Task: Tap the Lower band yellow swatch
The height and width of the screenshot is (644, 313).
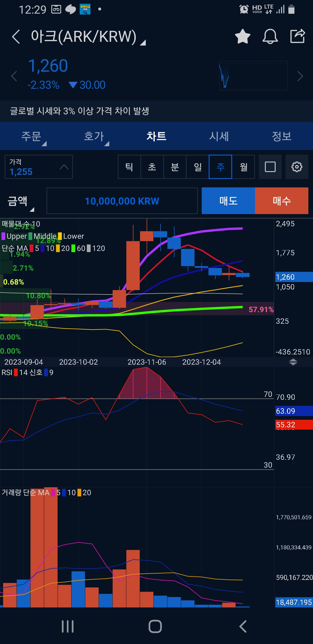Action: (60, 236)
